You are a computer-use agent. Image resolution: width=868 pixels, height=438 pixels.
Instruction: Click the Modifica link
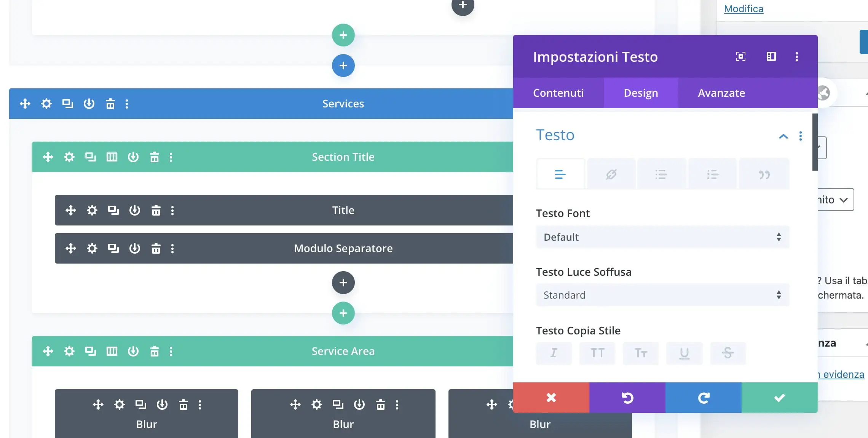744,9
